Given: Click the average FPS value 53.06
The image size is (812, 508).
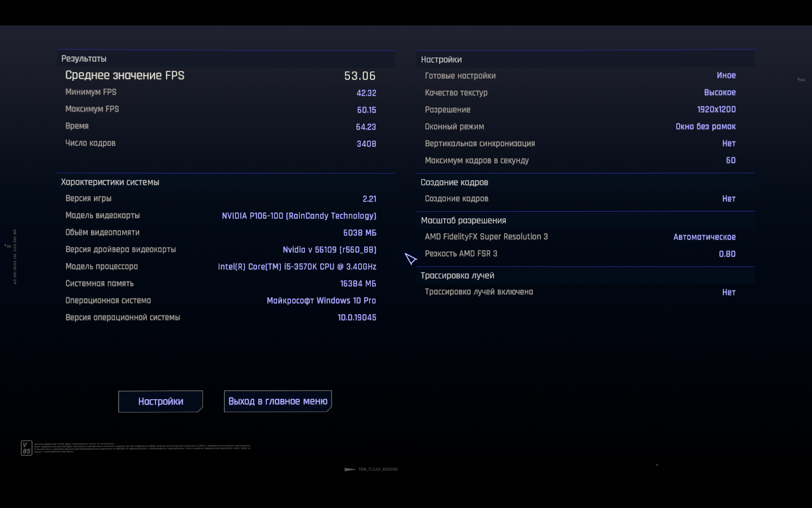Looking at the screenshot, I should pyautogui.click(x=359, y=76).
